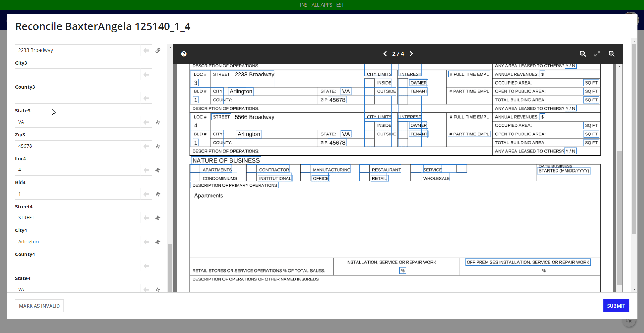This screenshot has height=333, width=644.
Task: Zoom out the document viewer
Action: pos(583,54)
